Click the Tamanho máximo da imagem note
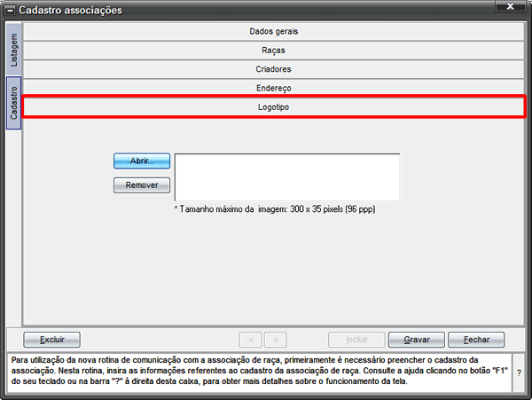The height and width of the screenshot is (400, 532). click(275, 209)
